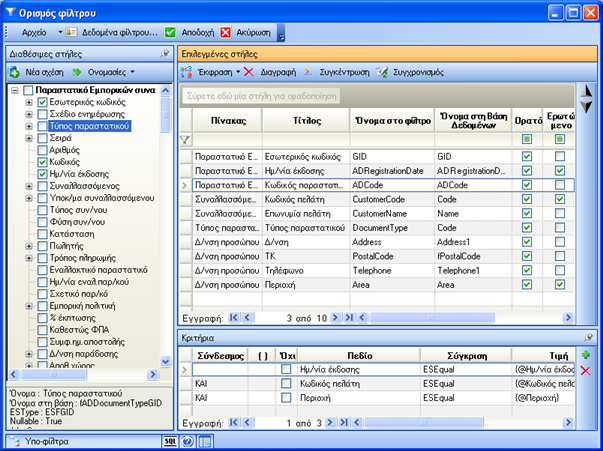Expand the Σειρά tree node
This screenshot has height=451, width=603.
(29, 138)
